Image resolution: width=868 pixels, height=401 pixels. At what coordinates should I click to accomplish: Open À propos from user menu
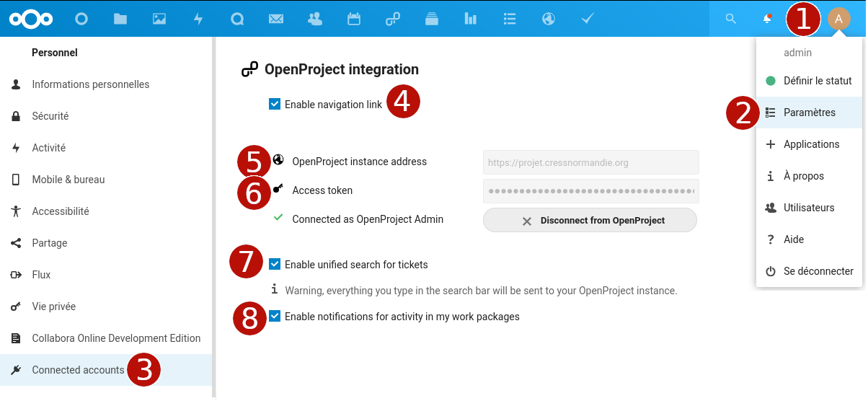[809, 176]
